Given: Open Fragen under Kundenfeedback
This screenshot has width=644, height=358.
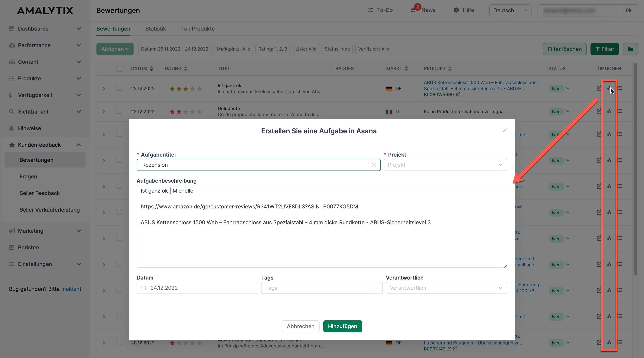Looking at the screenshot, I should pos(28,177).
